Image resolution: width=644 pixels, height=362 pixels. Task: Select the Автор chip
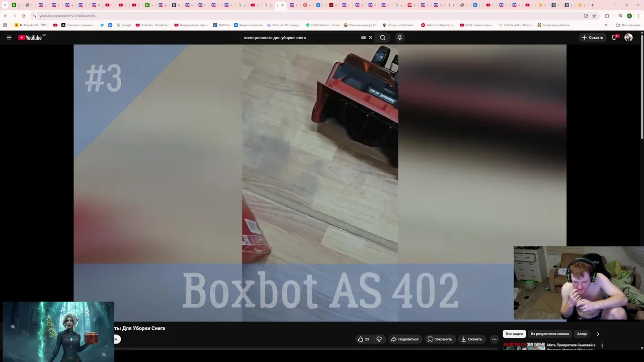[582, 334]
